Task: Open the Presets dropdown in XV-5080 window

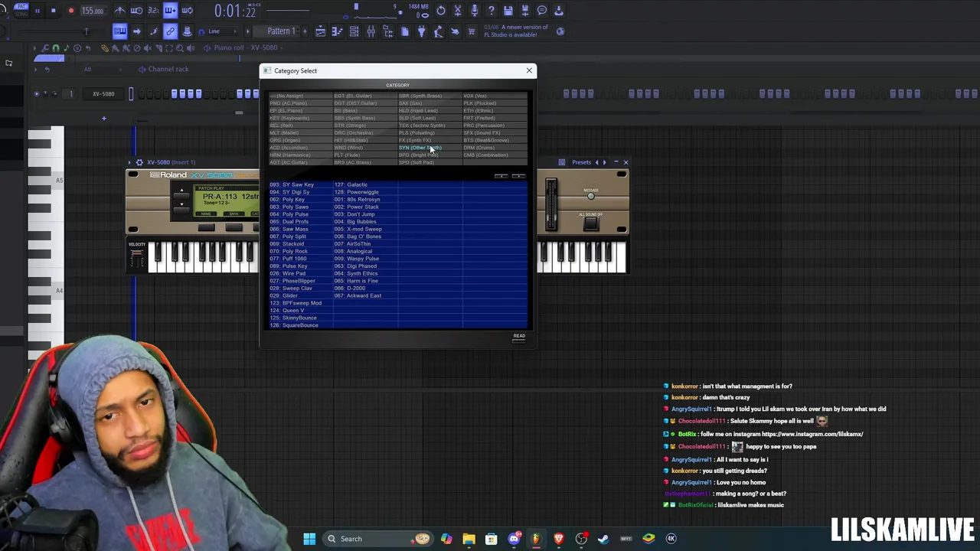Action: [x=582, y=162]
